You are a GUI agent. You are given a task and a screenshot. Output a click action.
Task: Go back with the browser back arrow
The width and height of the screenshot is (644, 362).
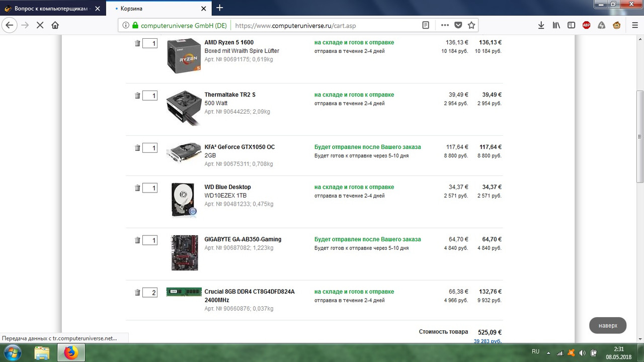tap(10, 25)
